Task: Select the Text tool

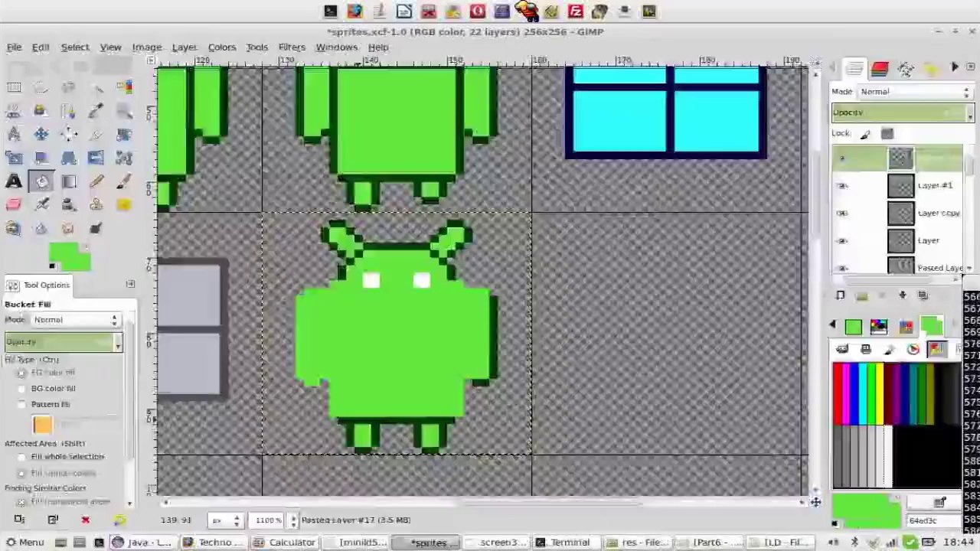Action: click(14, 181)
